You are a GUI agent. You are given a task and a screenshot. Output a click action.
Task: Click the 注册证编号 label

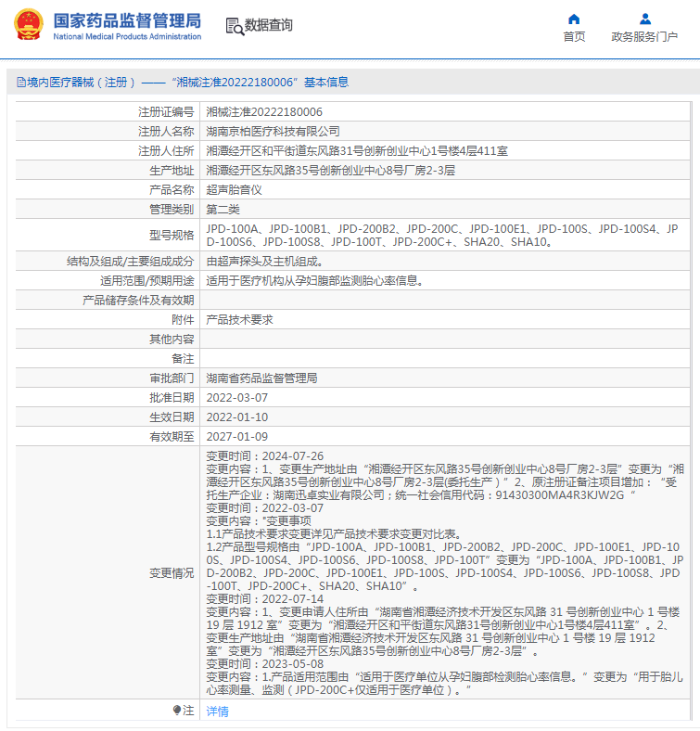point(166,112)
